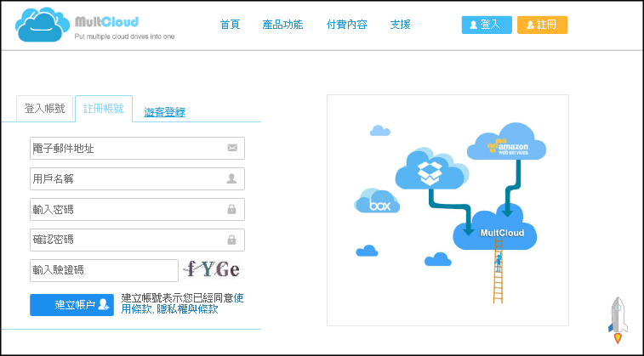Viewport: 644px width, 356px height.
Task: Focus the 確認密碼 input field
Action: click(x=137, y=240)
